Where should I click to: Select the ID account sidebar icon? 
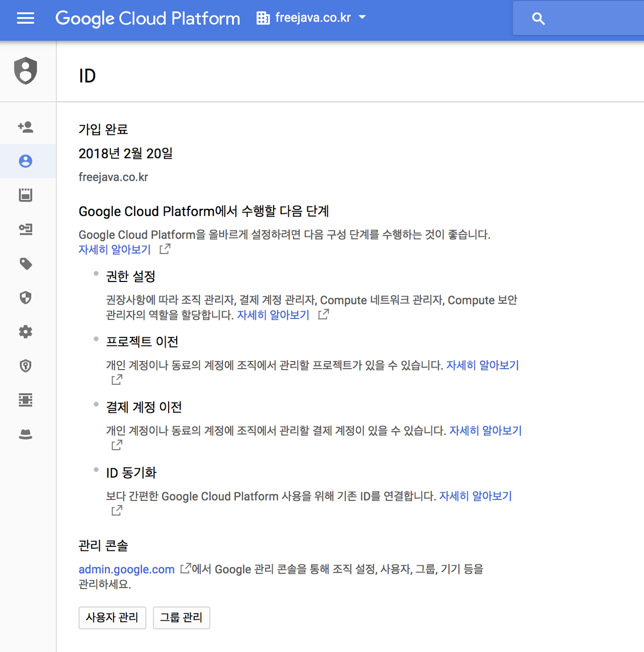26,161
